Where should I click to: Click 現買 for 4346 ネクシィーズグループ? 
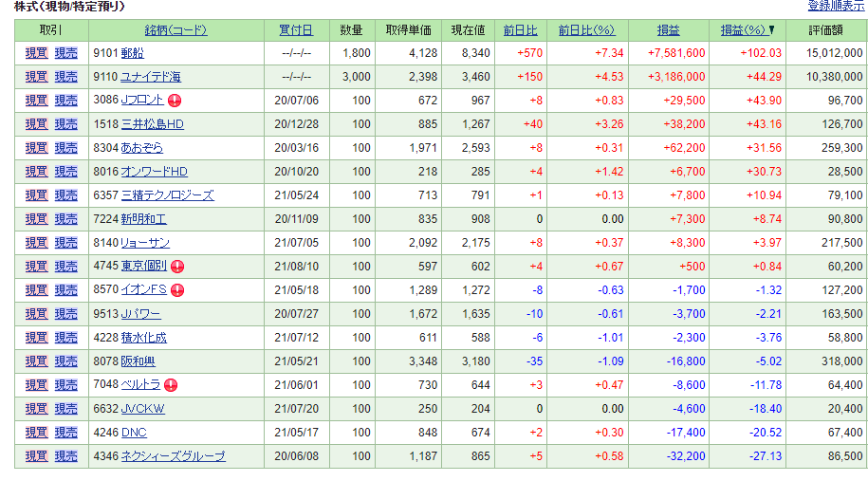(x=37, y=456)
